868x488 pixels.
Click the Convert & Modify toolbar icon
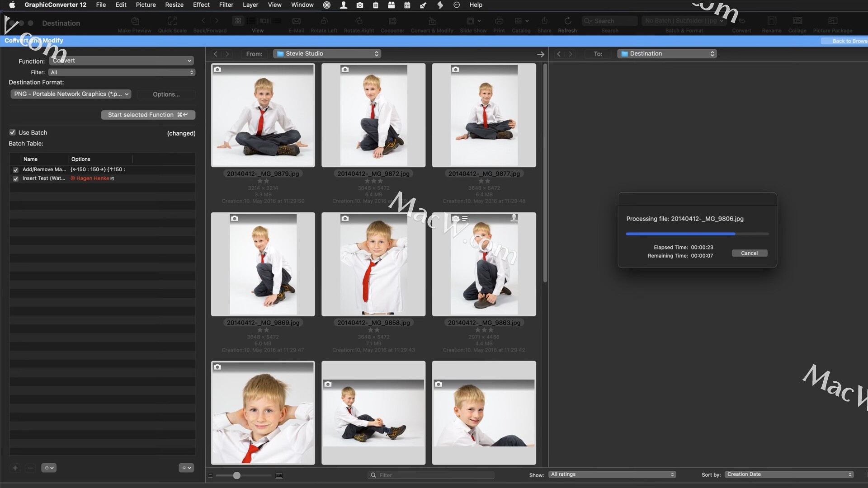pos(432,21)
